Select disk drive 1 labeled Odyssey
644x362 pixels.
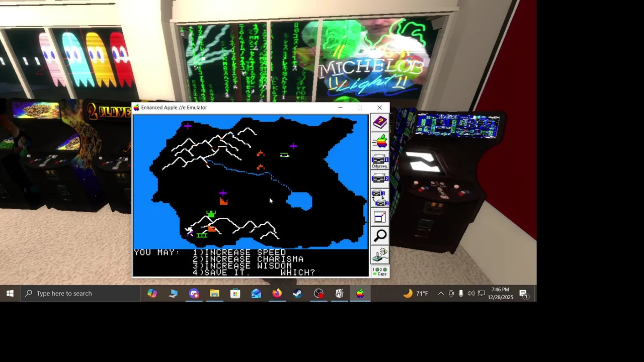coord(380,161)
